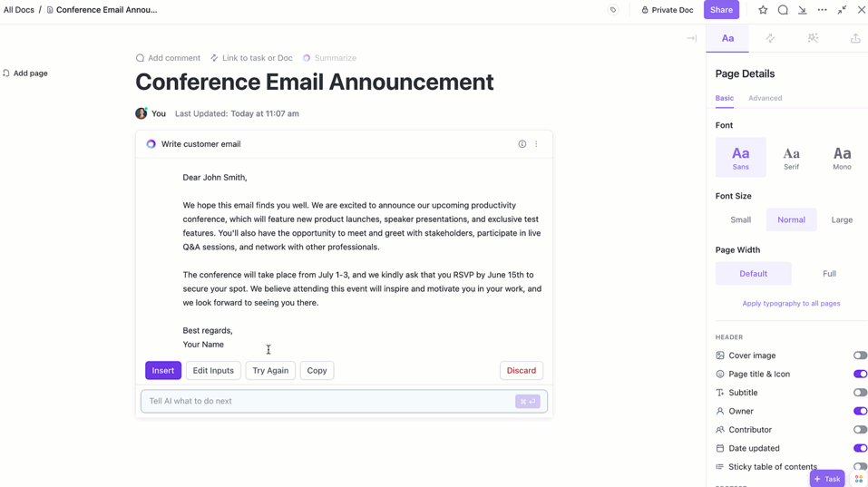
Task: Choose Large font size
Action: tap(842, 219)
